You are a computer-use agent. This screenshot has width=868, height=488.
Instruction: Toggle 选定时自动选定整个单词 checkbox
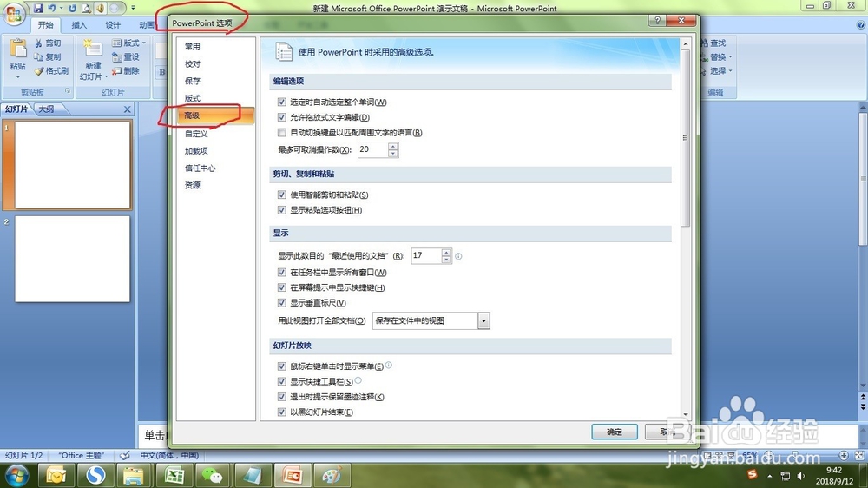pos(282,102)
